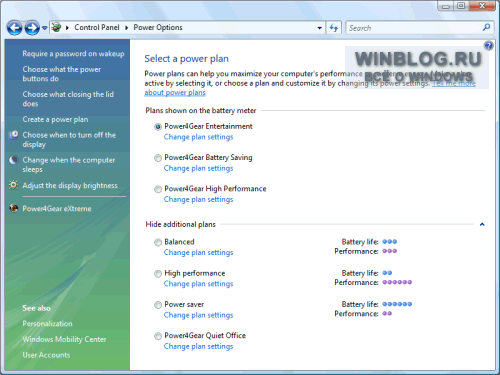
Task: Open the address bar history dropdown
Action: (x=320, y=28)
